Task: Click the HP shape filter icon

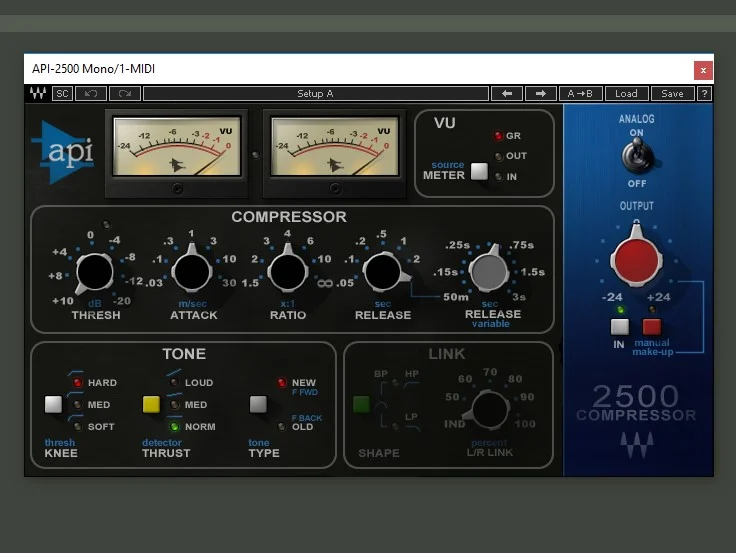Action: [412, 384]
